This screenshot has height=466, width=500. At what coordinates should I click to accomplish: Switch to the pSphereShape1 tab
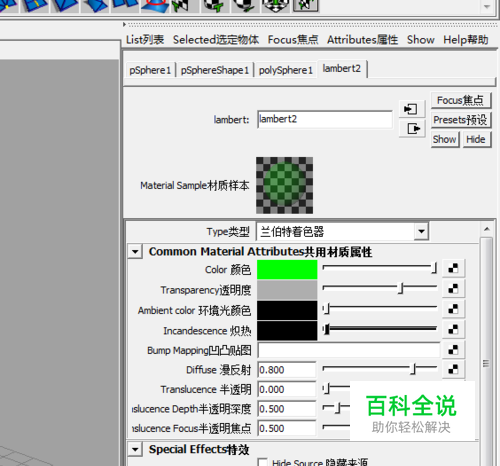click(215, 70)
